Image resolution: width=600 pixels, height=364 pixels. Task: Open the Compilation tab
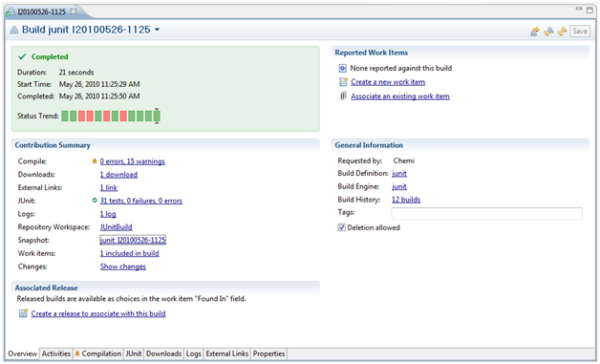pos(98,353)
